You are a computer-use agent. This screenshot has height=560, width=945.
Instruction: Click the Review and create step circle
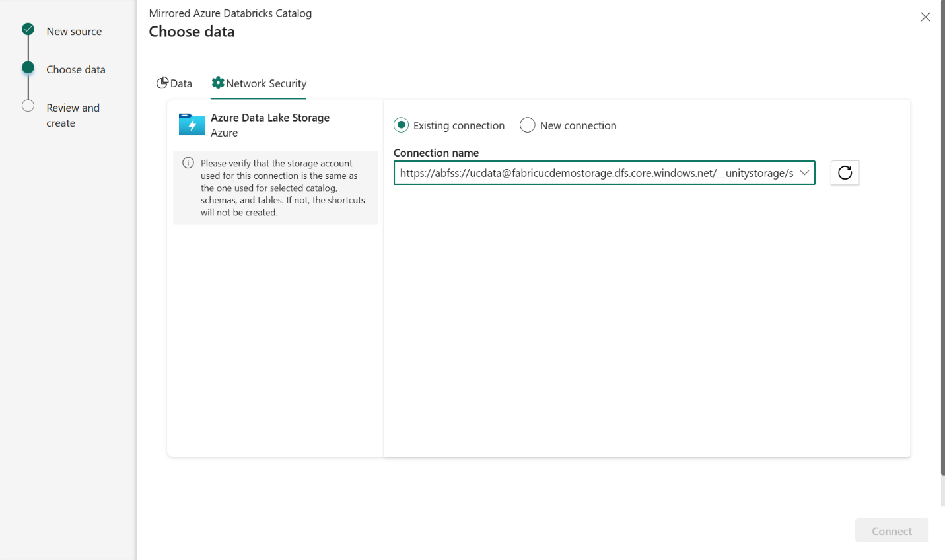[28, 106]
